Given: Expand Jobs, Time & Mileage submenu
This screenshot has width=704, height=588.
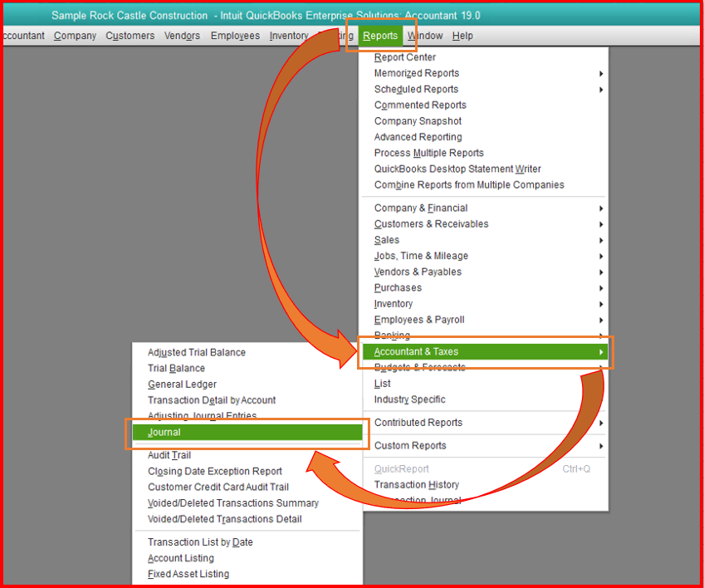Looking at the screenshot, I should coord(485,256).
